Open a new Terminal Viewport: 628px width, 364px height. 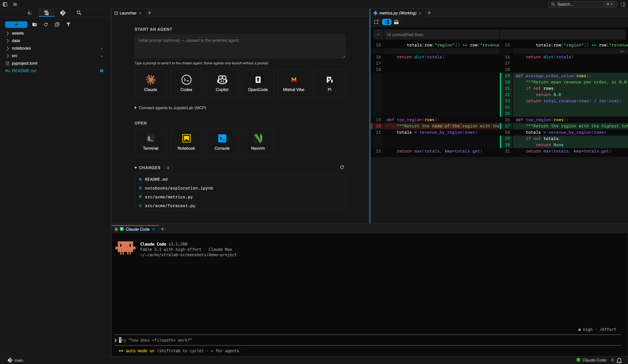151,142
